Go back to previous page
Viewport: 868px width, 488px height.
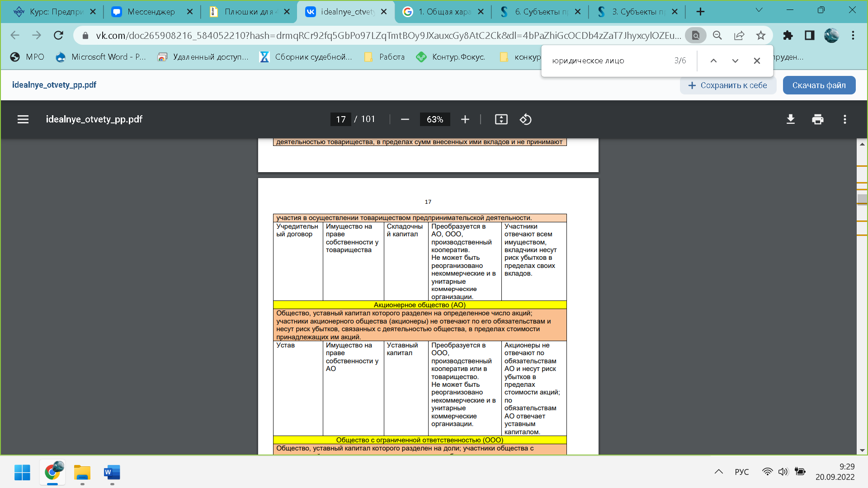[x=15, y=35]
